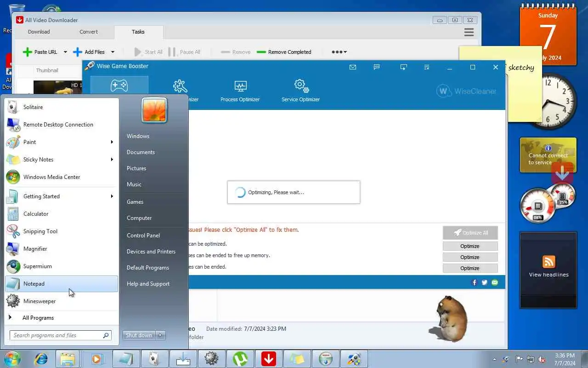The image size is (588, 368).
Task: Launch Supermium browser
Action: 62,266
